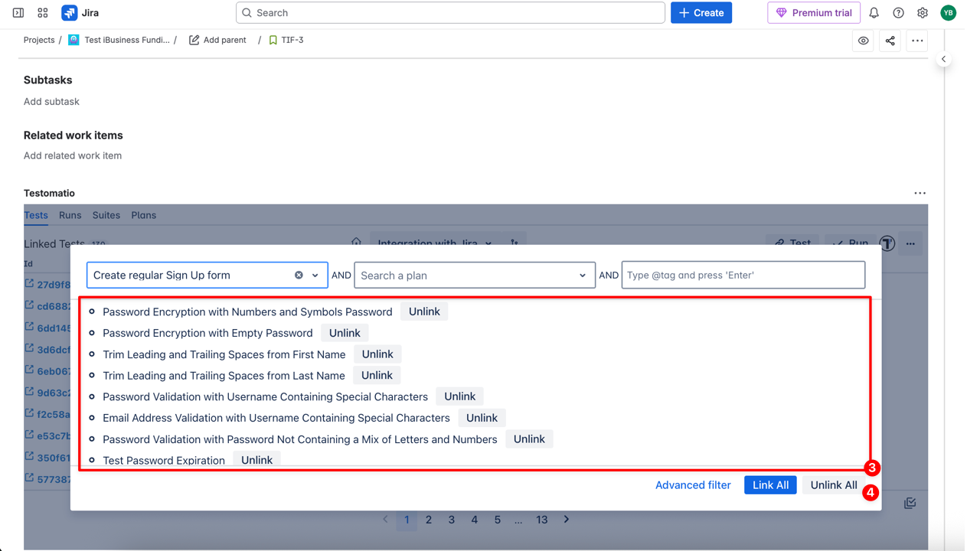Collapse the right details panel chevron
The height and width of the screenshot is (551, 980).
(944, 59)
